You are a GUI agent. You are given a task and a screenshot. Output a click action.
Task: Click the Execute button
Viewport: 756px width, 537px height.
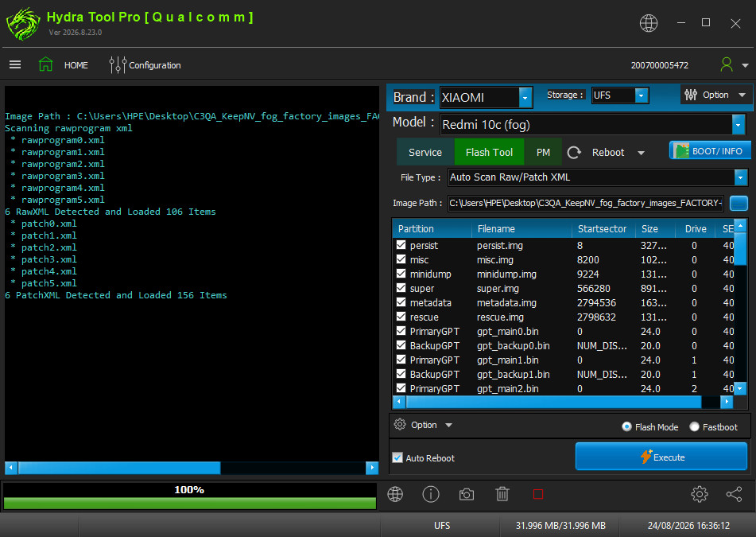click(661, 457)
